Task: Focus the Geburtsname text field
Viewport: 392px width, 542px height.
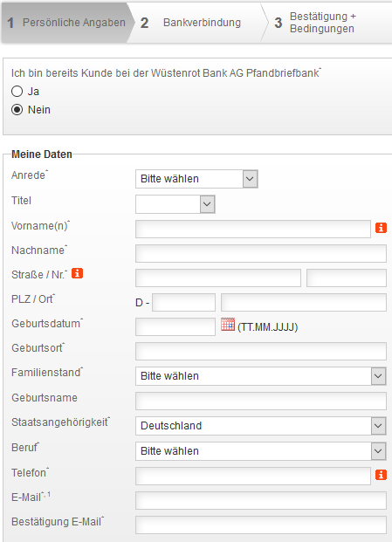Action: tap(261, 401)
